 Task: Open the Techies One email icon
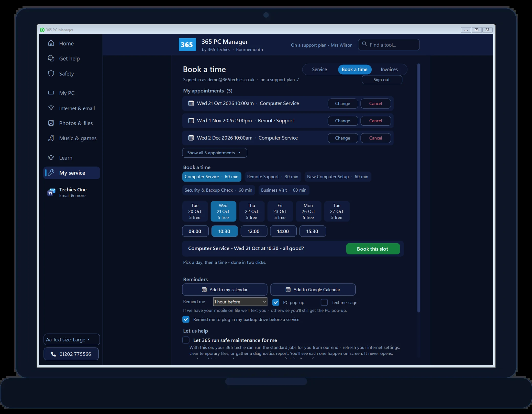(x=51, y=192)
